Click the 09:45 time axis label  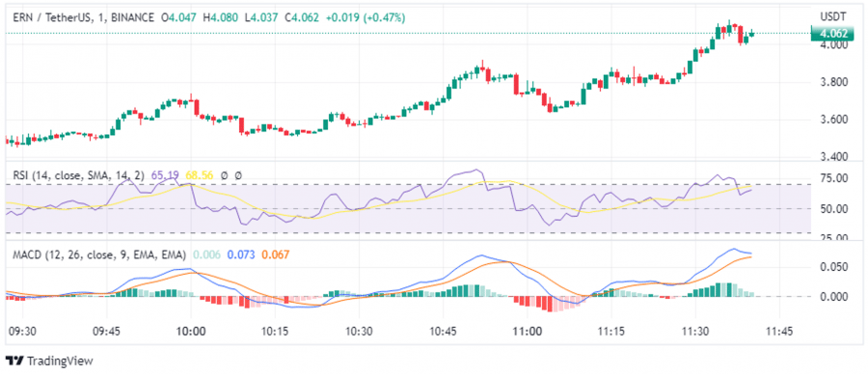coord(106,332)
